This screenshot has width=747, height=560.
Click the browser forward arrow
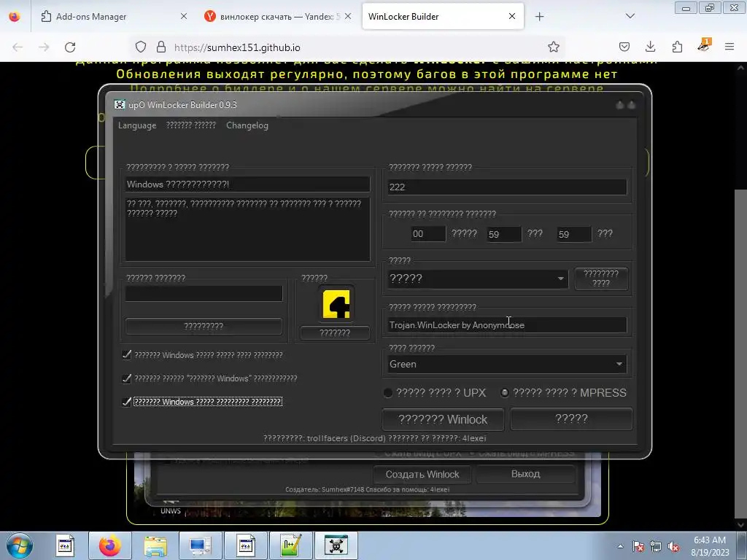(44, 47)
